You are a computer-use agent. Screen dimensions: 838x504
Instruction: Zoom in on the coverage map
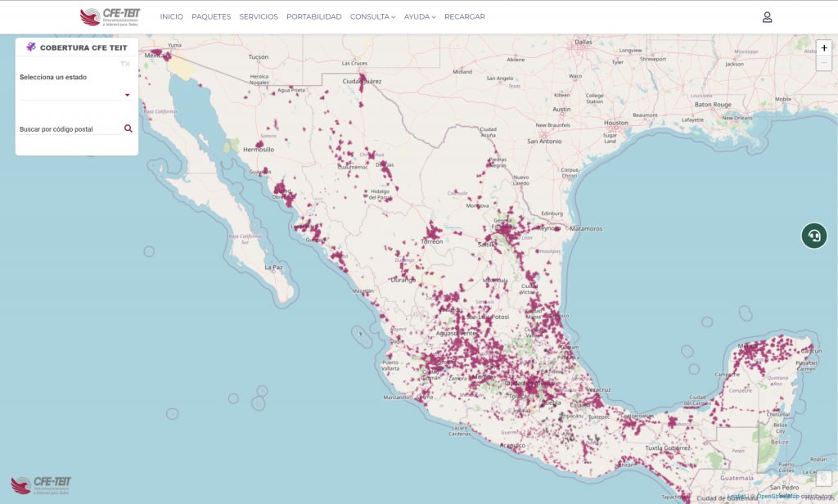pos(823,47)
